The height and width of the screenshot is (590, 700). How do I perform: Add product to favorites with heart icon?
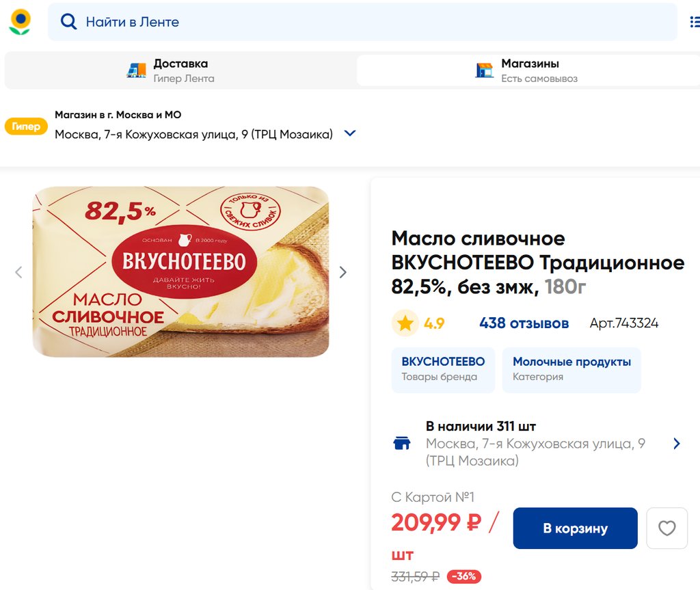(x=667, y=528)
